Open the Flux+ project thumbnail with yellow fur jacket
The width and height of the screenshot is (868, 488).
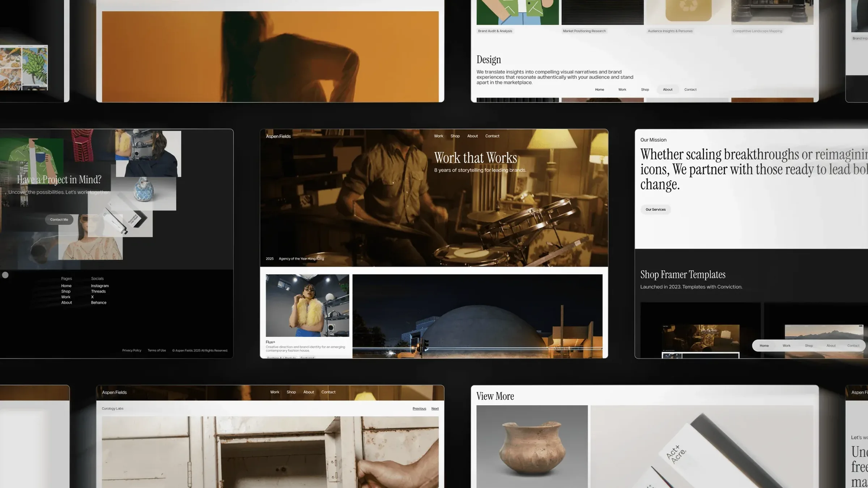click(x=307, y=305)
